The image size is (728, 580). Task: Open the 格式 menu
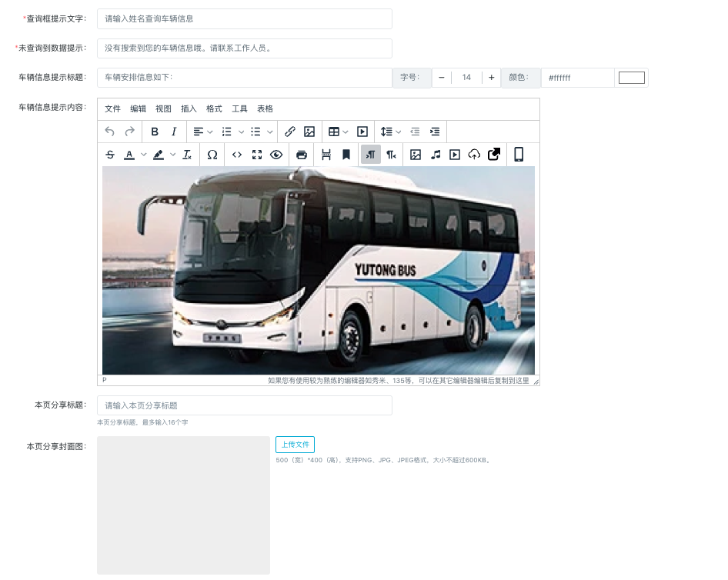pyautogui.click(x=214, y=108)
